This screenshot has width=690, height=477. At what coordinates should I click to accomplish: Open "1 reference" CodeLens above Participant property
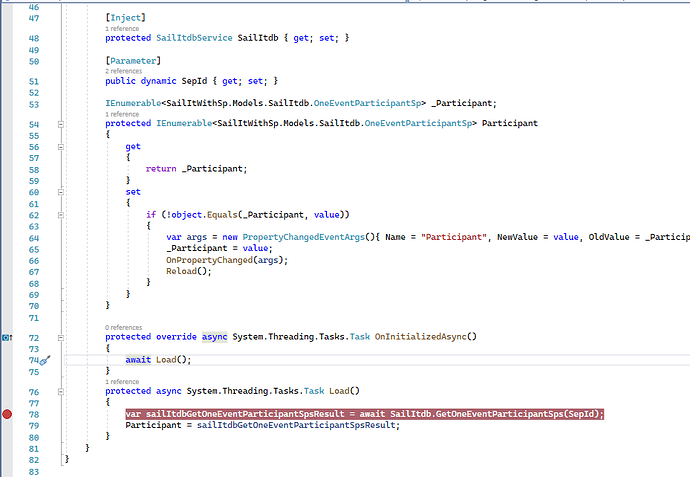point(122,114)
